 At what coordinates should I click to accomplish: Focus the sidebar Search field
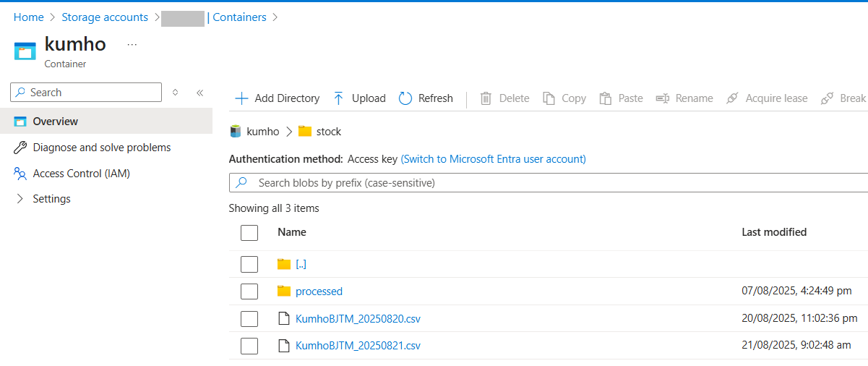(86, 93)
